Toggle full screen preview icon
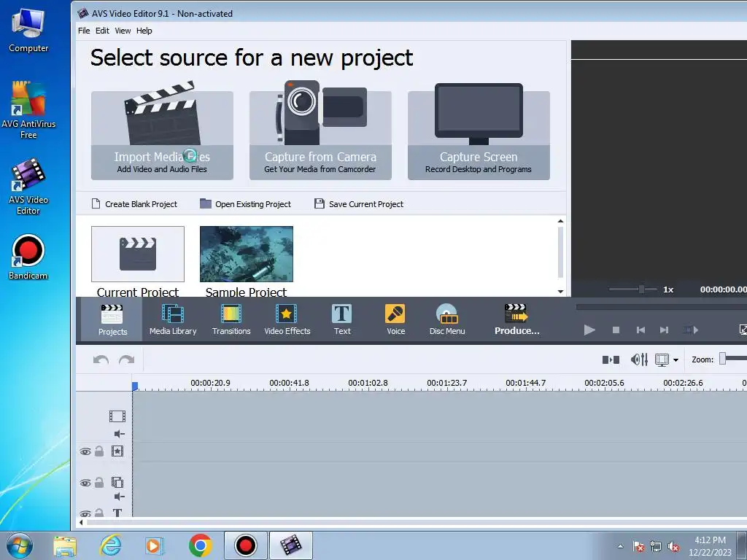Image resolution: width=747 pixels, height=560 pixels. [x=743, y=330]
